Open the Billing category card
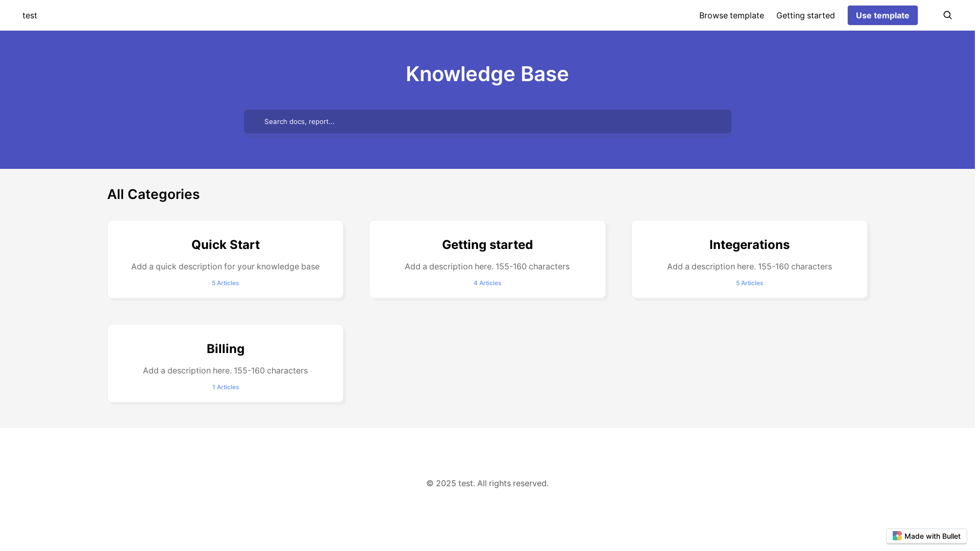 pos(226,363)
